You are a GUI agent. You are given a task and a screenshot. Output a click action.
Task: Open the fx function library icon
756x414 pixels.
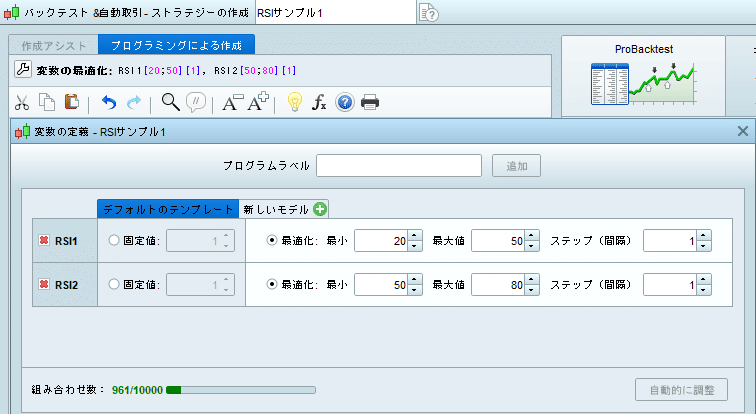319,102
